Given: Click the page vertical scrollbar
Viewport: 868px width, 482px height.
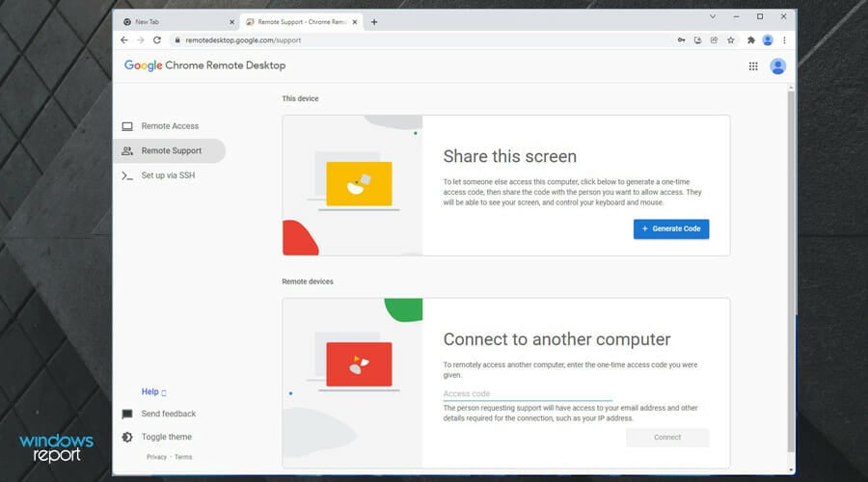Looking at the screenshot, I should pos(791,271).
